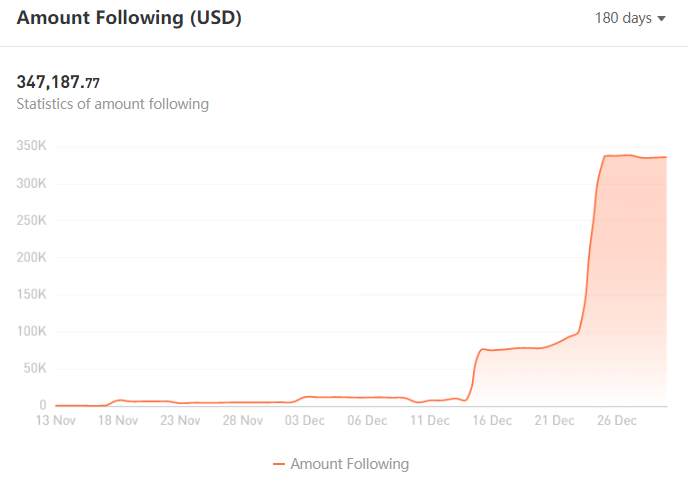Click the 28 Nov axis date
Screen dimensions: 688x481
[243, 420]
